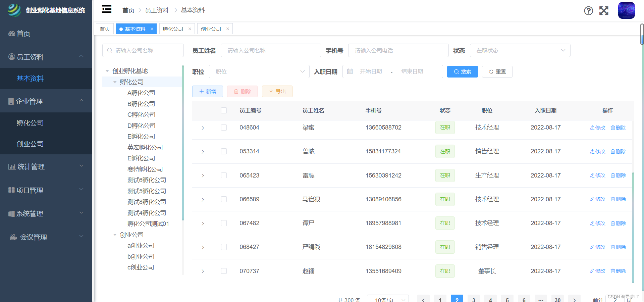Click the 重置 reset button
Viewport: 644px width, 302px height.
coord(497,71)
